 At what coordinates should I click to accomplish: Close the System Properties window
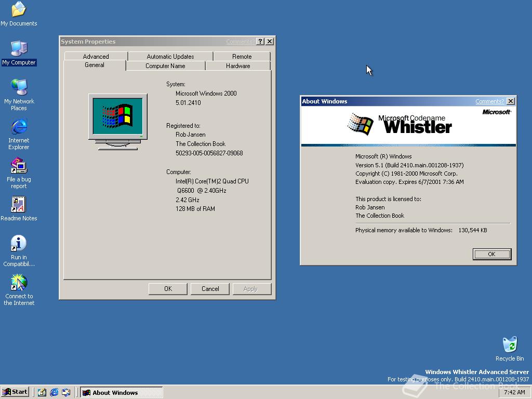pyautogui.click(x=270, y=42)
